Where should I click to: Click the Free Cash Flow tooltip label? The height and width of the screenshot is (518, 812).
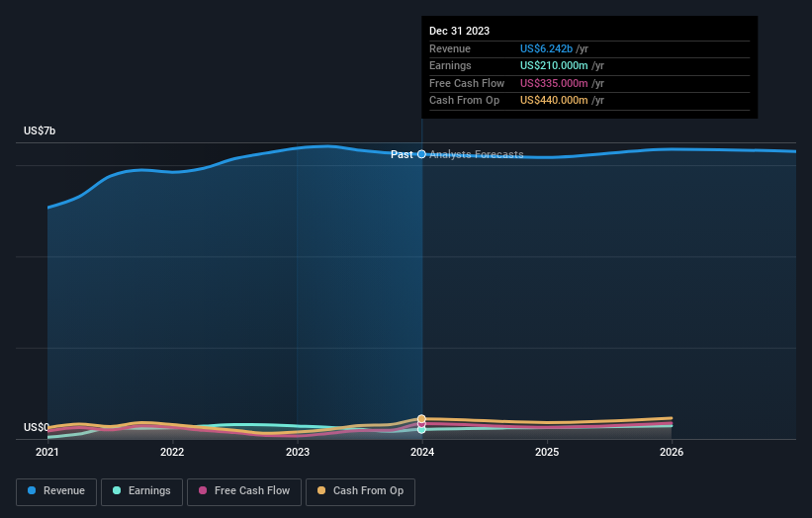pyautogui.click(x=467, y=83)
